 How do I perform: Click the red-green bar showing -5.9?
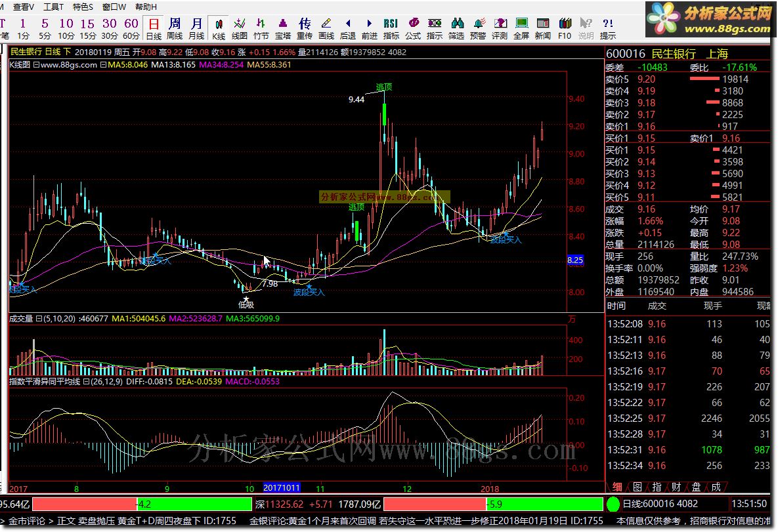click(x=493, y=504)
